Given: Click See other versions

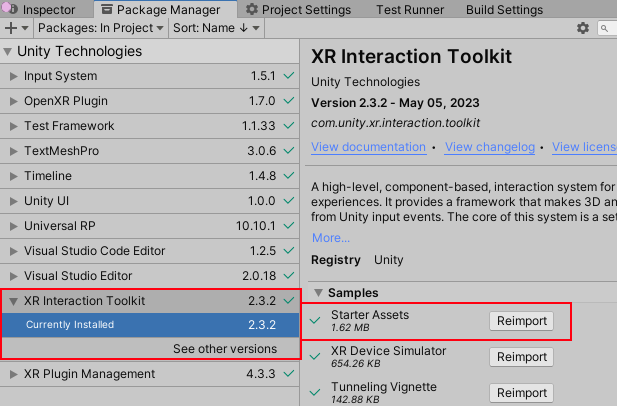Looking at the screenshot, I should click(224, 349).
